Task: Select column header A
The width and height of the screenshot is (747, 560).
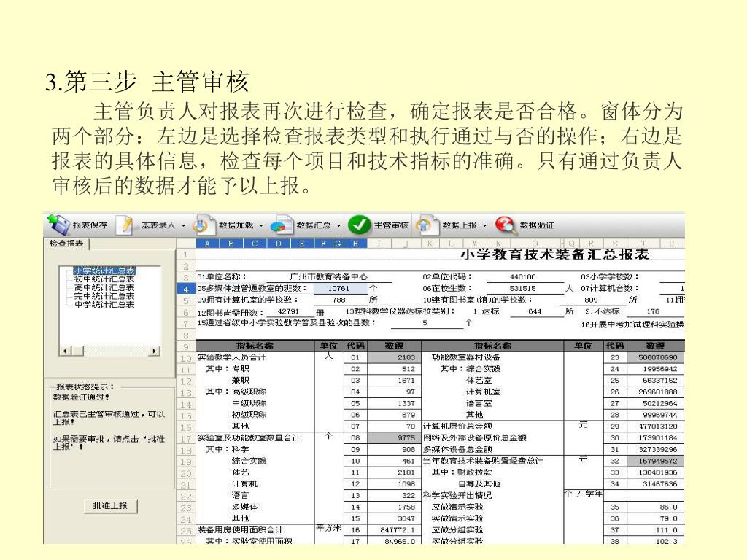Action: coord(208,244)
